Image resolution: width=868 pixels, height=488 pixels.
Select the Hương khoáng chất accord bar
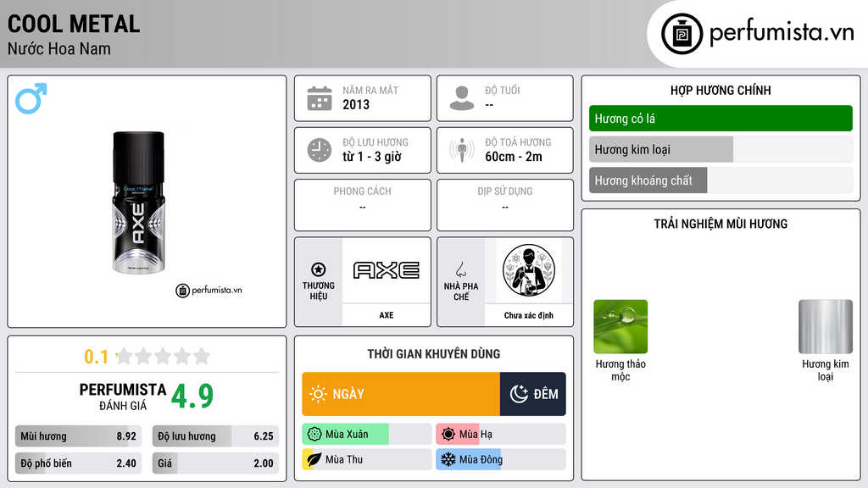(x=721, y=180)
